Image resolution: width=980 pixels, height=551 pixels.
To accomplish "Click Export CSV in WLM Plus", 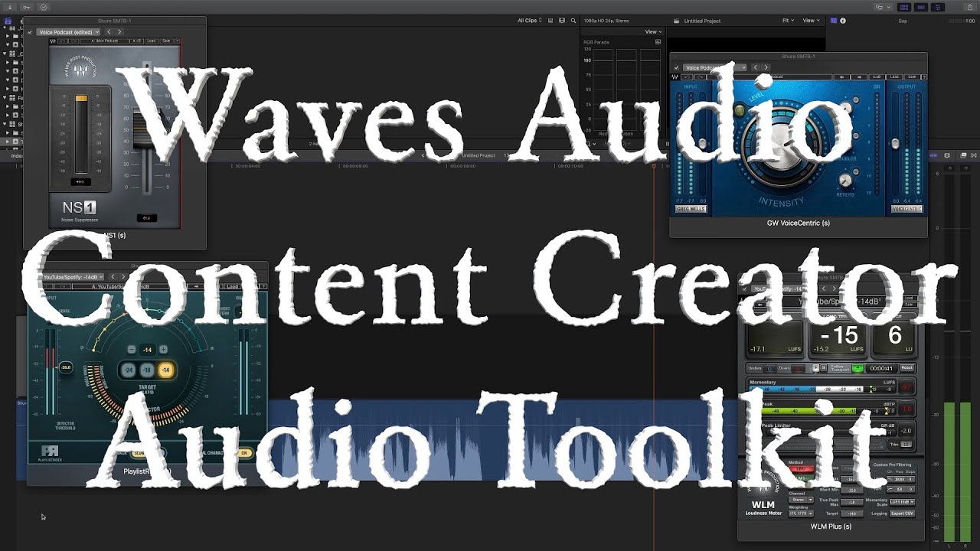I will [x=902, y=514].
